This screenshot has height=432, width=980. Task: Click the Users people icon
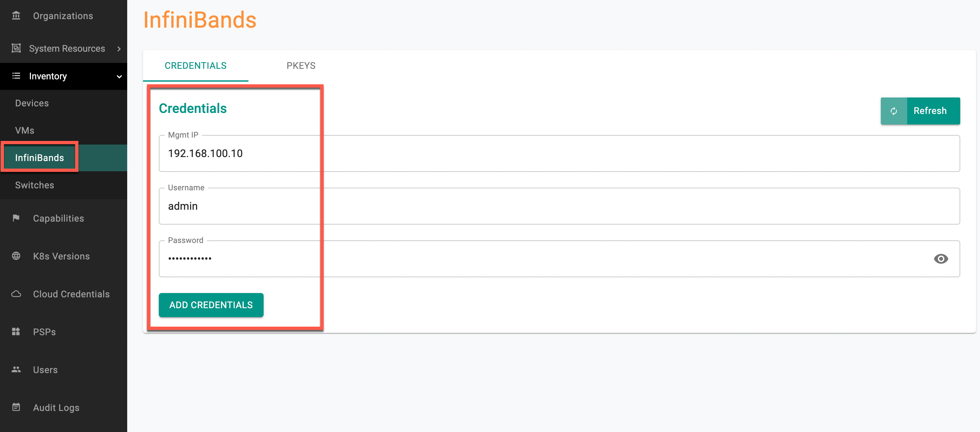(x=16, y=369)
